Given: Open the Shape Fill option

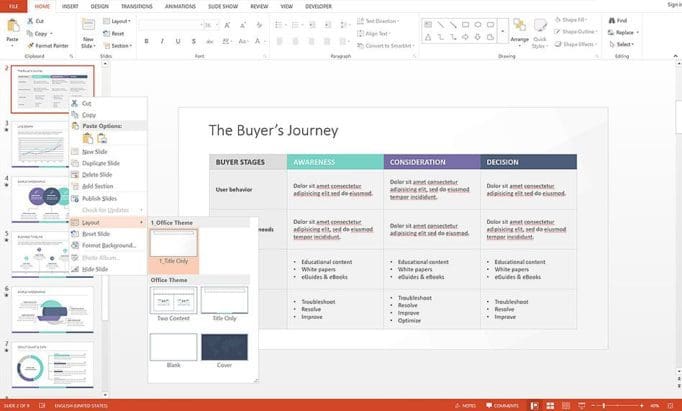Looking at the screenshot, I should (x=570, y=20).
